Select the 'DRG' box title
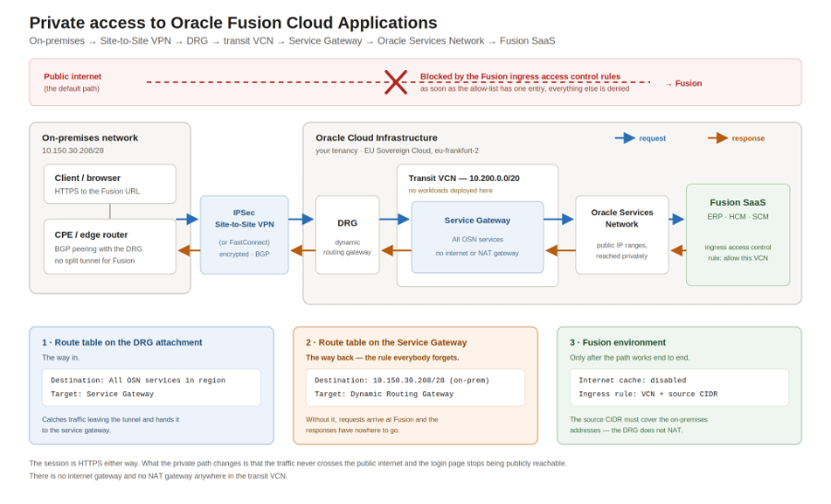Screen dimensions: 831x504 pos(347,223)
